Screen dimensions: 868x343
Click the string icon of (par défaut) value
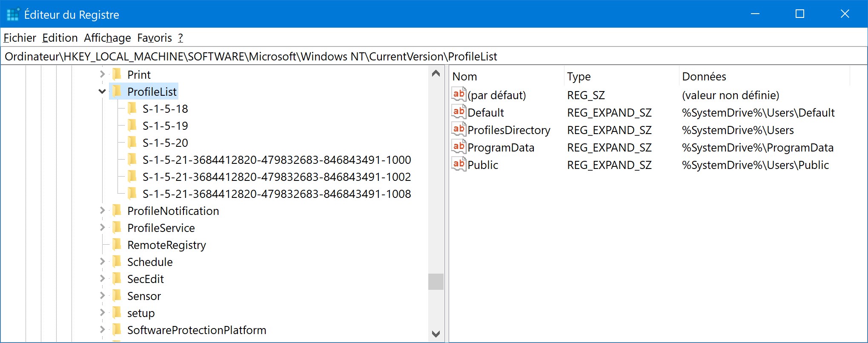point(459,94)
